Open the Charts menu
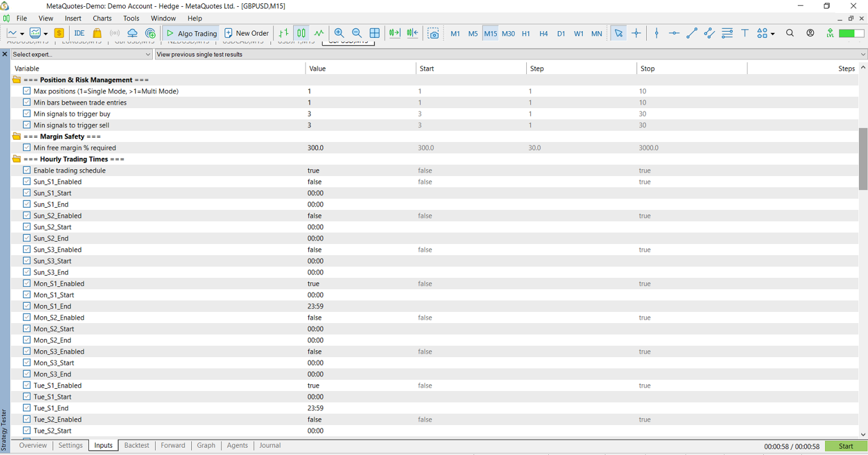Viewport: 868px width, 455px height. [102, 18]
